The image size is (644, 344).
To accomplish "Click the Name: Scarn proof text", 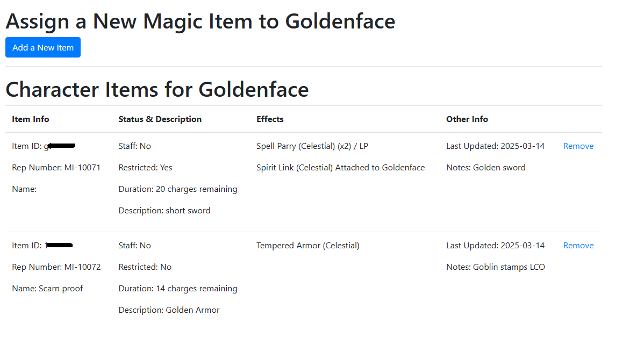I will click(x=47, y=289).
